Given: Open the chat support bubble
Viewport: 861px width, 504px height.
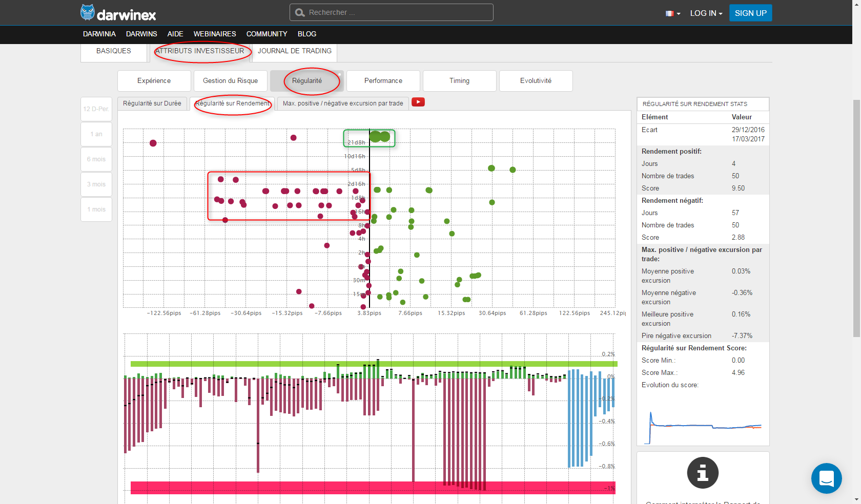Looking at the screenshot, I should tap(826, 478).
